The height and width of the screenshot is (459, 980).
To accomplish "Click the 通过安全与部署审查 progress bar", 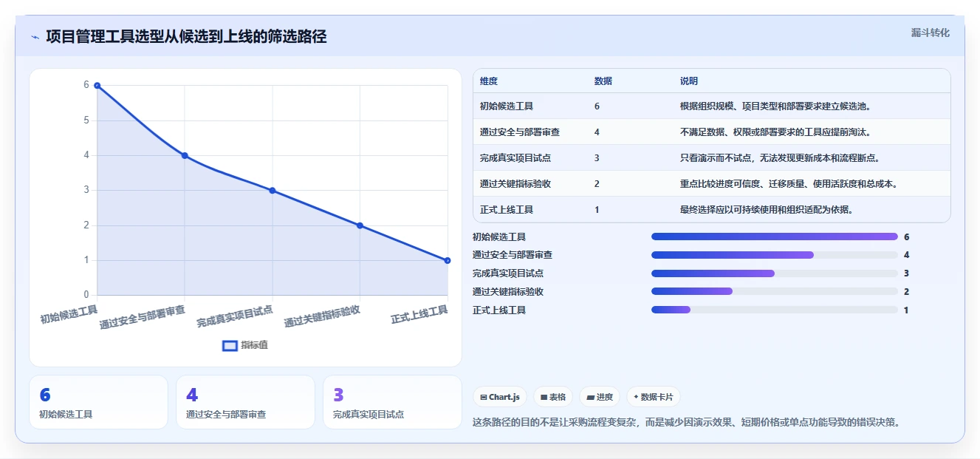I will (775, 255).
